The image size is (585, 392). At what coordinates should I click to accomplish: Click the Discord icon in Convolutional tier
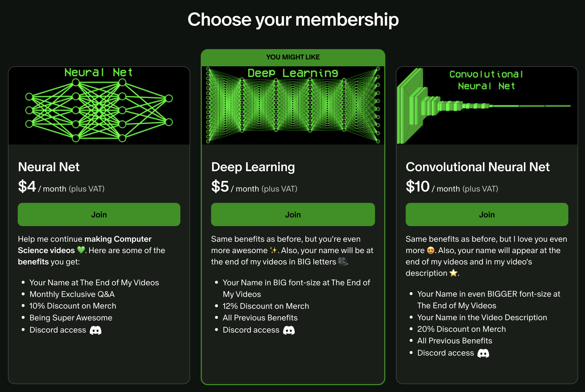pos(483,353)
